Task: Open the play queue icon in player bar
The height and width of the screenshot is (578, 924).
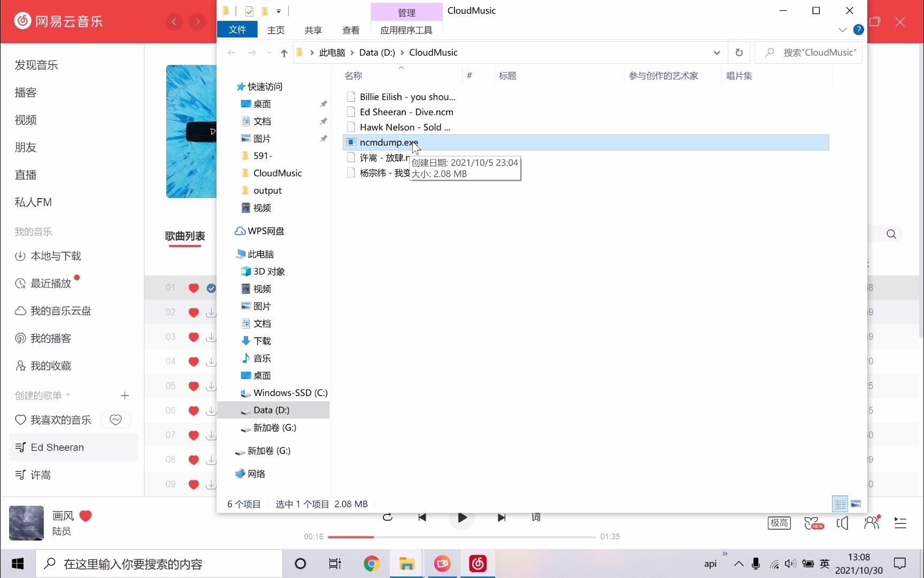Action: 900,523
